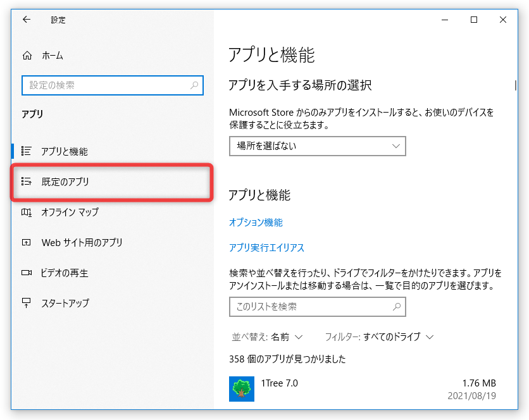
Task: Click the 2021/08/19 install date
Action: (x=471, y=396)
